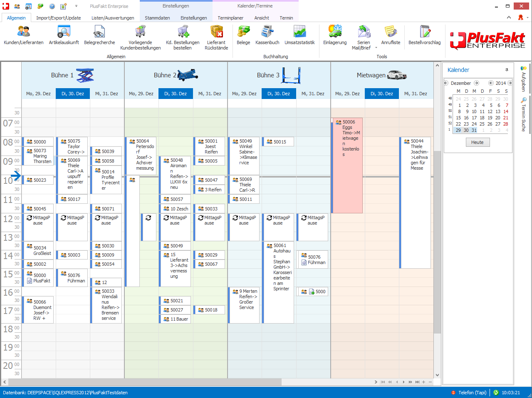Click the plus button in schedule navigator
The height and width of the screenshot is (398, 532).
424,382
